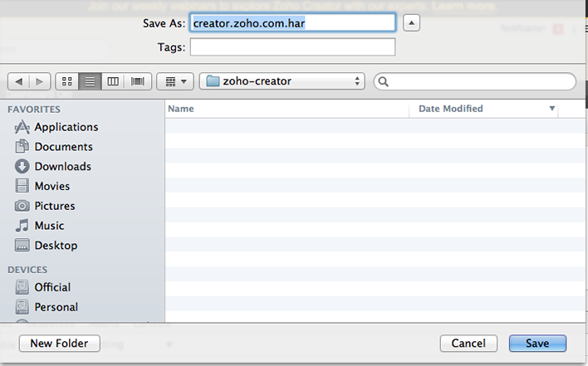Switch to list view
The width and height of the screenshot is (588, 366).
[x=90, y=81]
